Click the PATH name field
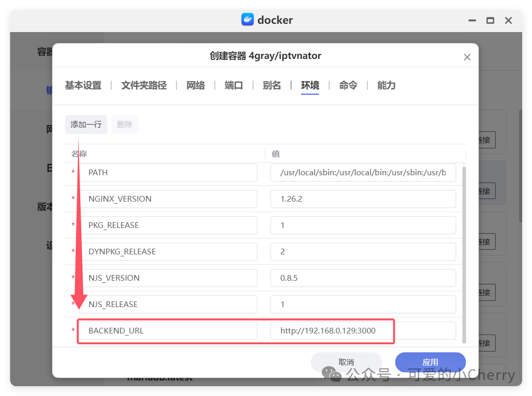532x396 pixels. pyautogui.click(x=168, y=173)
